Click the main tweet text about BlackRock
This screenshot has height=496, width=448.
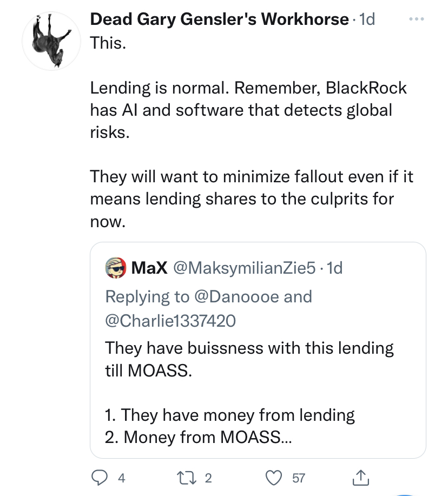pos(248,111)
